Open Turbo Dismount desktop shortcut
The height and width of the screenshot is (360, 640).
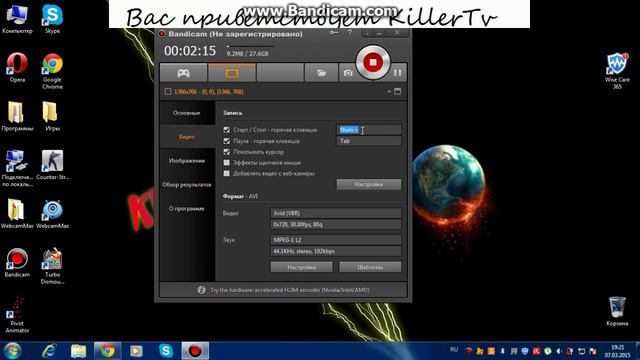(x=52, y=266)
